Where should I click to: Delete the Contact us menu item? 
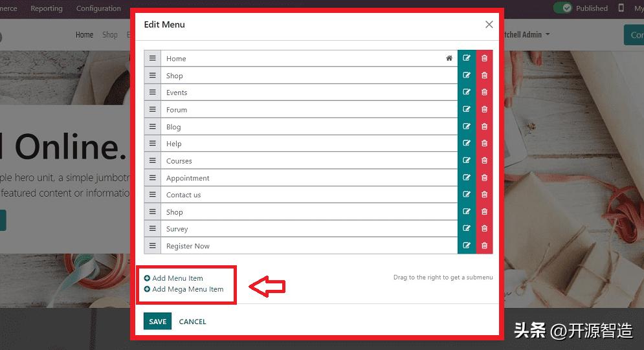tap(484, 195)
